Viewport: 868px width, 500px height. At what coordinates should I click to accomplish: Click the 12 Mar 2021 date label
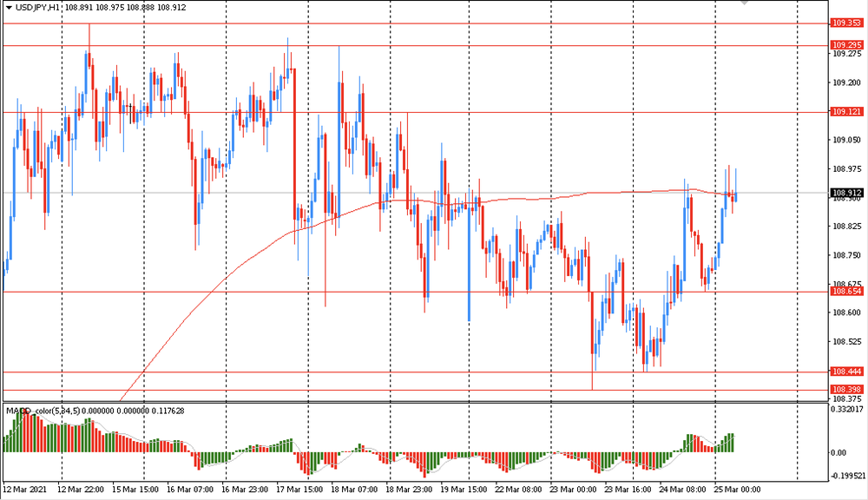pos(25,490)
